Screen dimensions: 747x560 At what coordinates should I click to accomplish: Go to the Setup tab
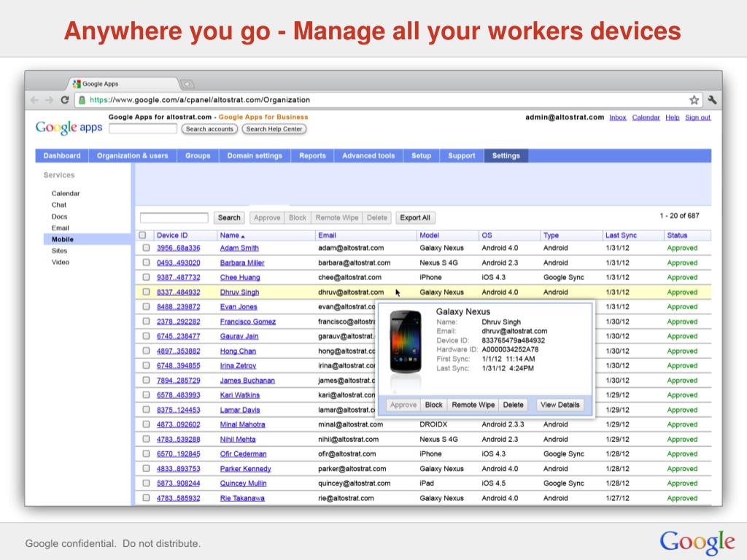[421, 156]
